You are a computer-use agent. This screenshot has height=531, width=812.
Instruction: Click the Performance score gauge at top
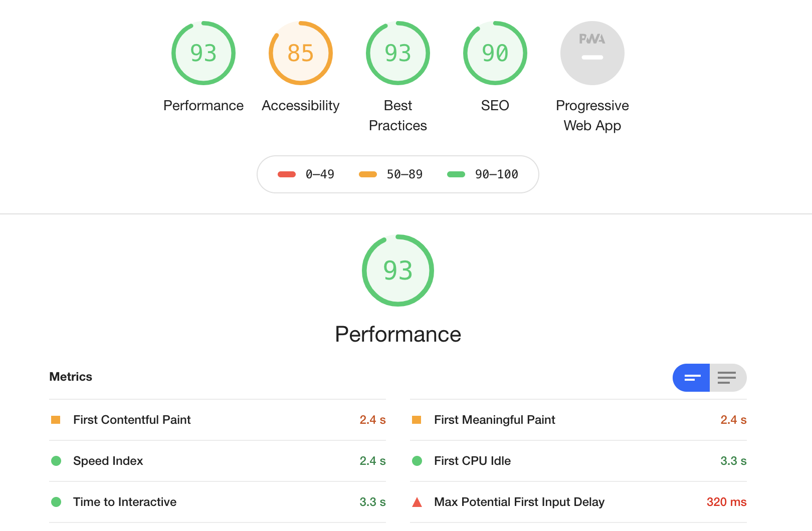(204, 53)
